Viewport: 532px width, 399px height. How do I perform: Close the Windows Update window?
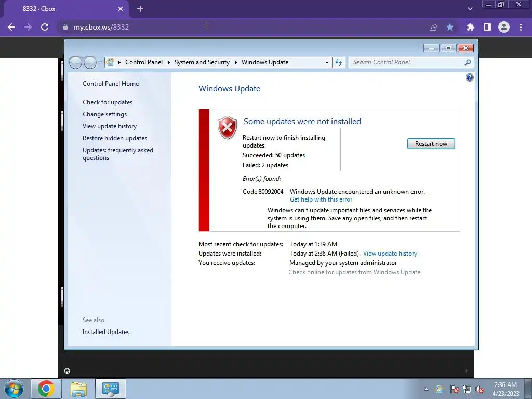point(465,48)
